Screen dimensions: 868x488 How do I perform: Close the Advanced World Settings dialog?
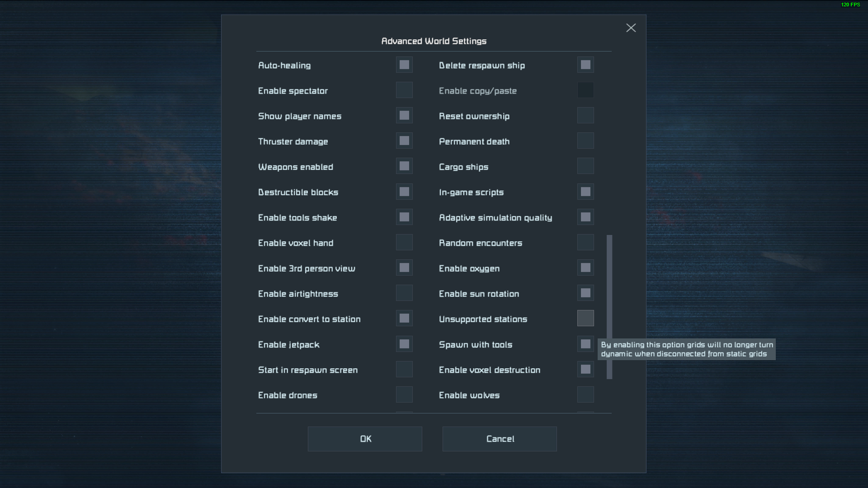click(x=631, y=28)
